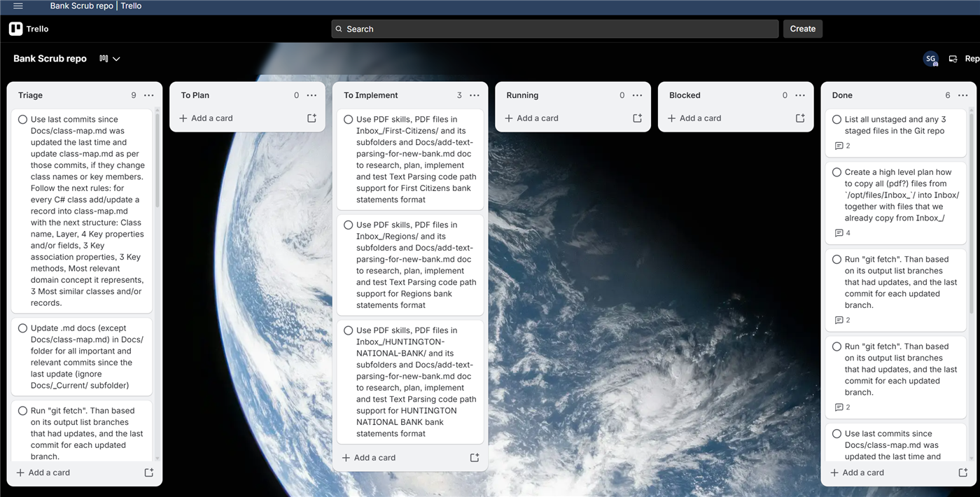Screen dimensions: 980x497
Task: Mark HUNTINGTON NATIONAL BANK card complete
Action: coord(348,330)
